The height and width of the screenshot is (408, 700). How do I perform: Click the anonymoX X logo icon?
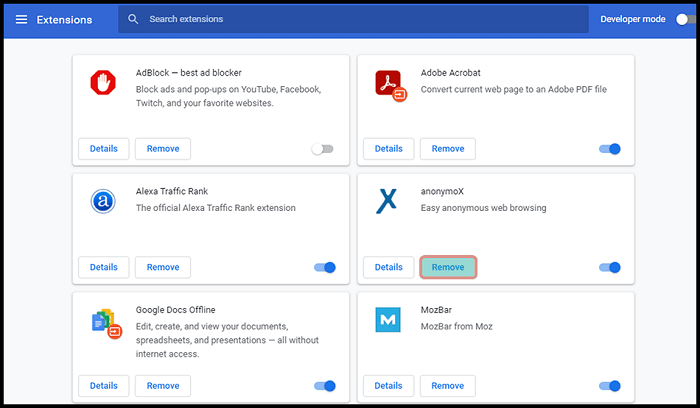click(x=387, y=201)
